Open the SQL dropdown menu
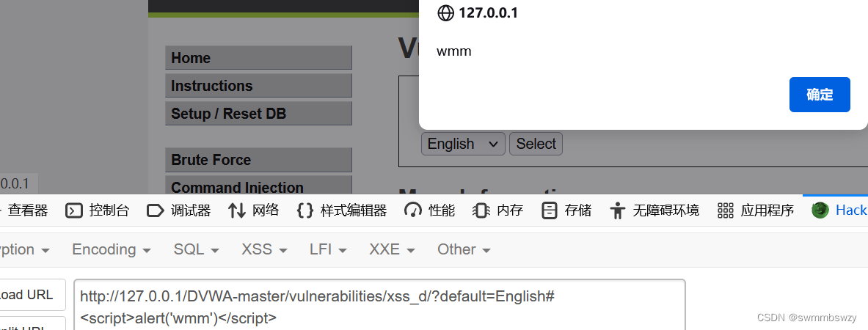This screenshot has width=868, height=330. (196, 250)
